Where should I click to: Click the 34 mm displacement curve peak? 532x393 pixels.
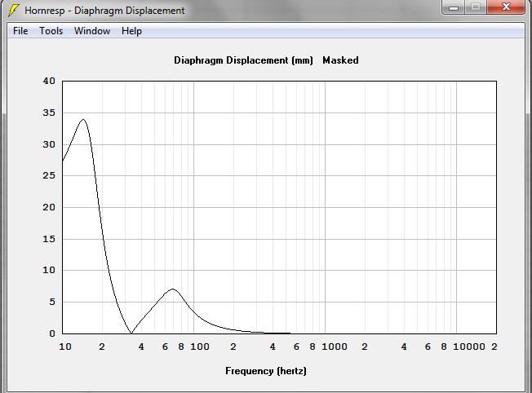[x=83, y=119]
